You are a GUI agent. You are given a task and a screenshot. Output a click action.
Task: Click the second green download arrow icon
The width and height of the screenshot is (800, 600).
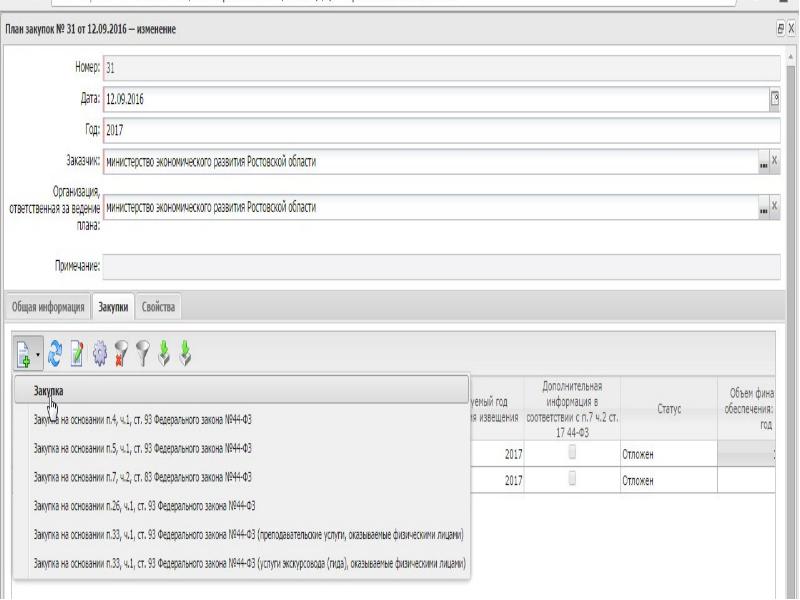click(x=186, y=354)
